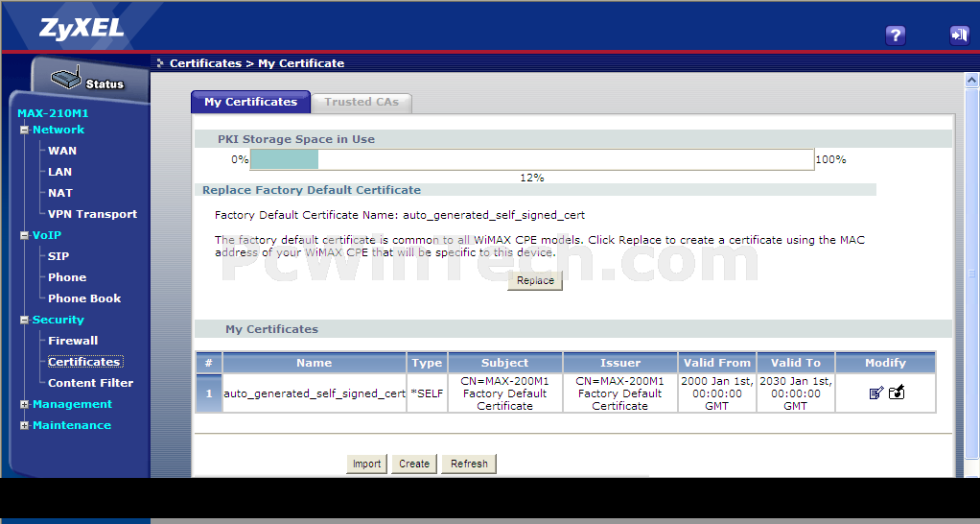
Task: Click the Replace button
Action: (535, 281)
